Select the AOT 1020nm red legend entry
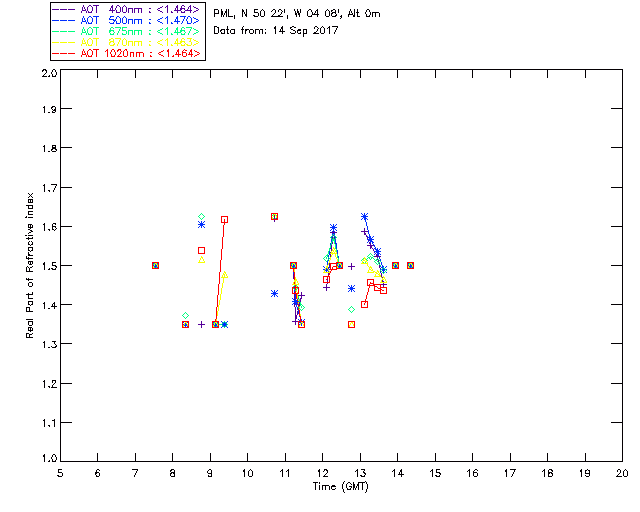 (126, 53)
